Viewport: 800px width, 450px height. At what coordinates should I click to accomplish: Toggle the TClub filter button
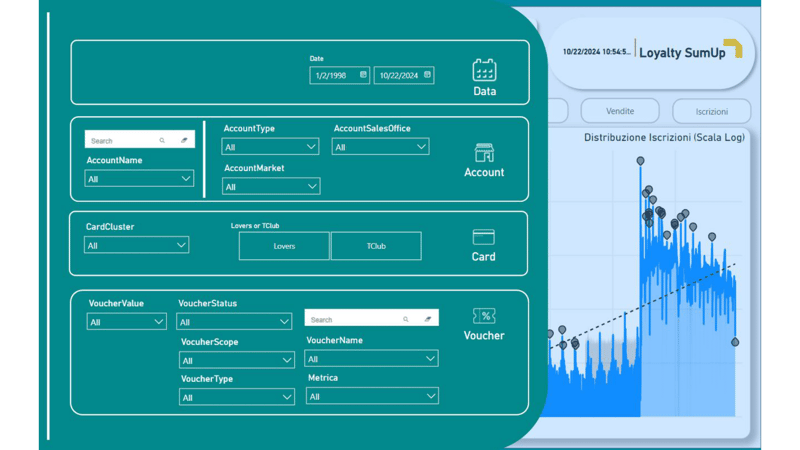click(x=376, y=246)
